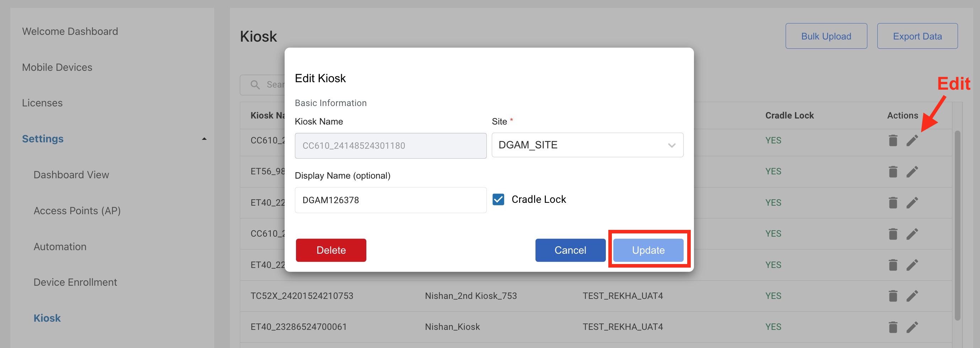This screenshot has height=348, width=980.
Task: Open Dashboard View settings
Action: click(71, 175)
